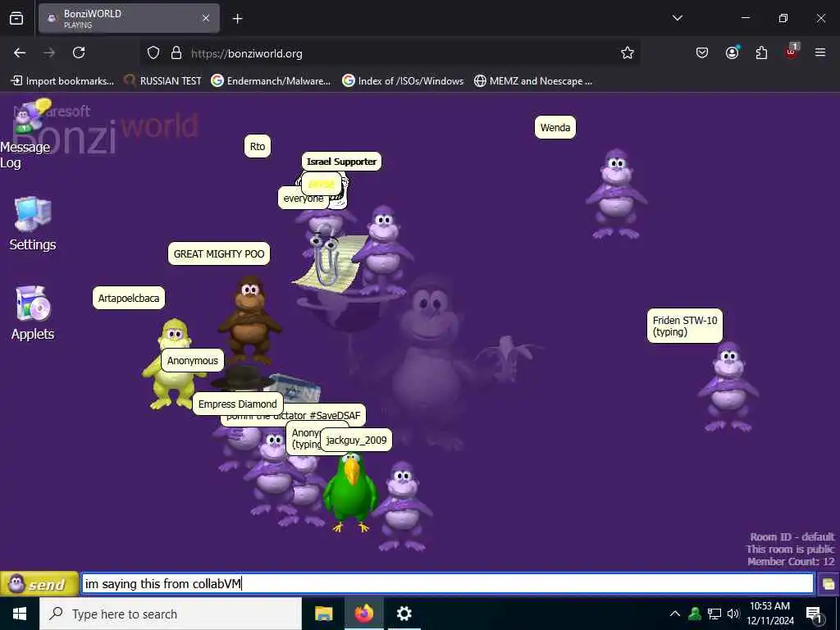Click the green parrot character jackguy_2009
Viewport: 840px width, 630px height.
350,492
